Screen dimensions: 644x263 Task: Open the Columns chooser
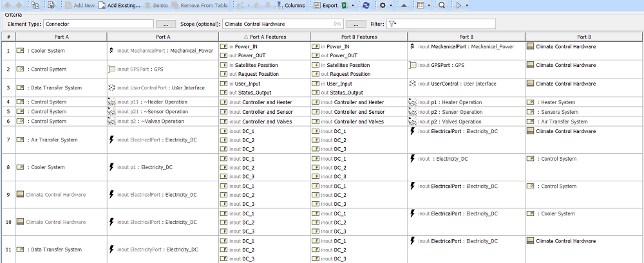290,5
